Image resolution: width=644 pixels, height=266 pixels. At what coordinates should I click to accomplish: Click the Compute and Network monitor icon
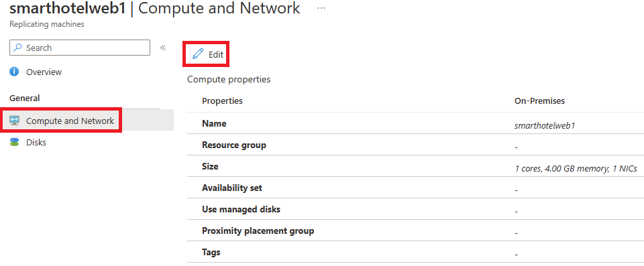[x=14, y=121]
